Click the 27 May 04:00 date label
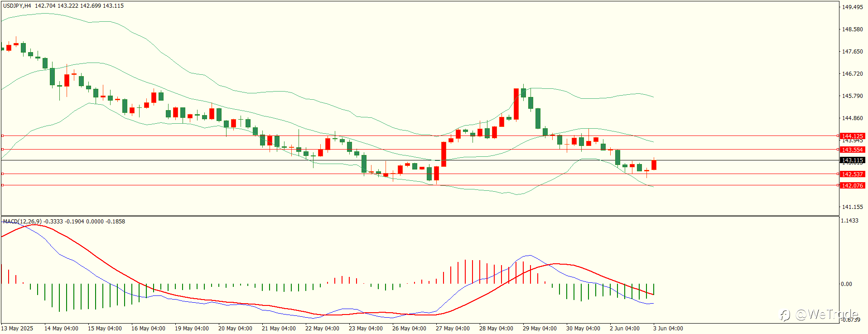Screen dimensions: 868x334 coord(453,329)
